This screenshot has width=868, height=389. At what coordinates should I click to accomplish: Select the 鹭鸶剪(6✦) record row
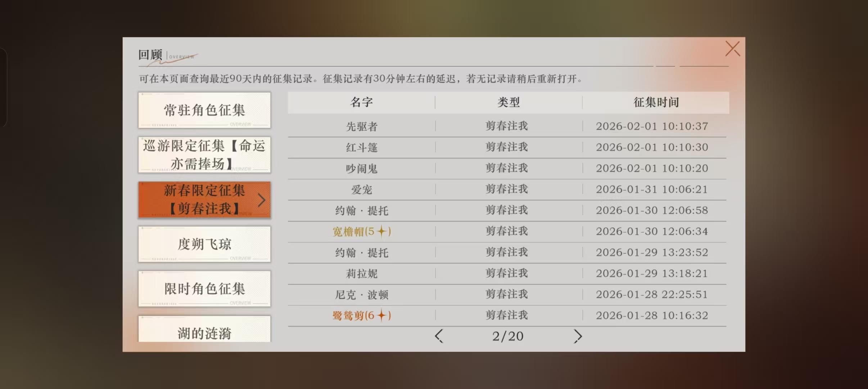point(361,316)
